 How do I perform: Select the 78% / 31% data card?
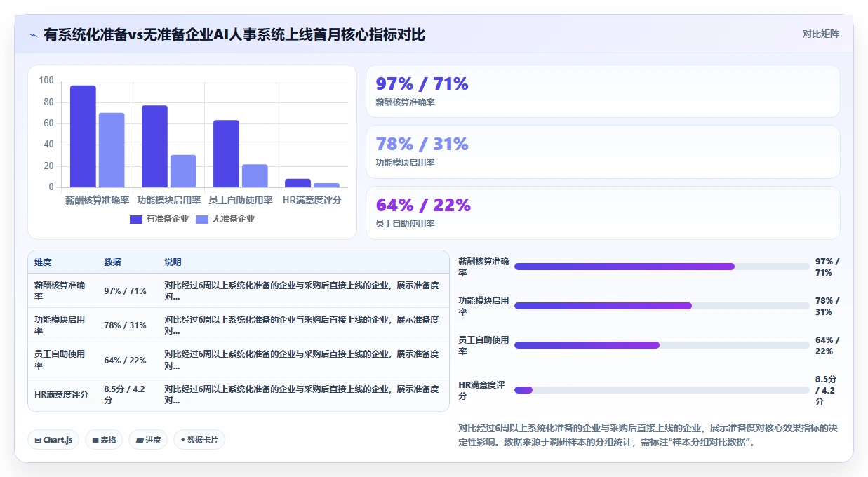coord(603,152)
